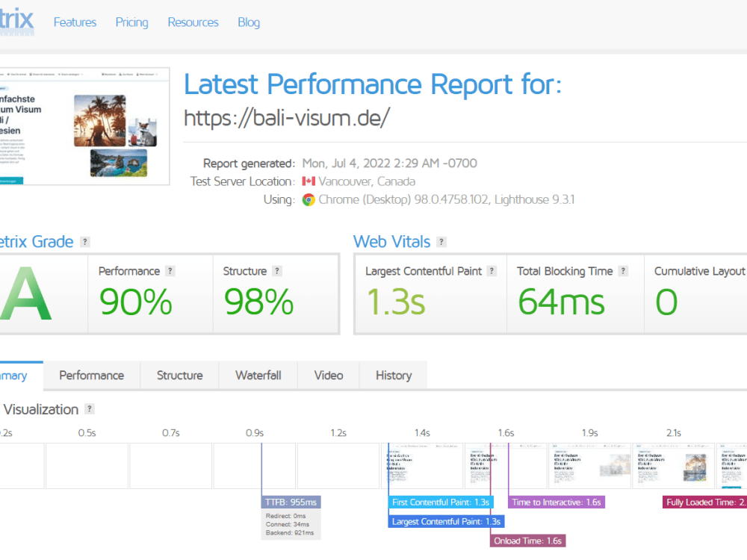
Task: Click the Canada flag icon
Action: click(x=309, y=181)
